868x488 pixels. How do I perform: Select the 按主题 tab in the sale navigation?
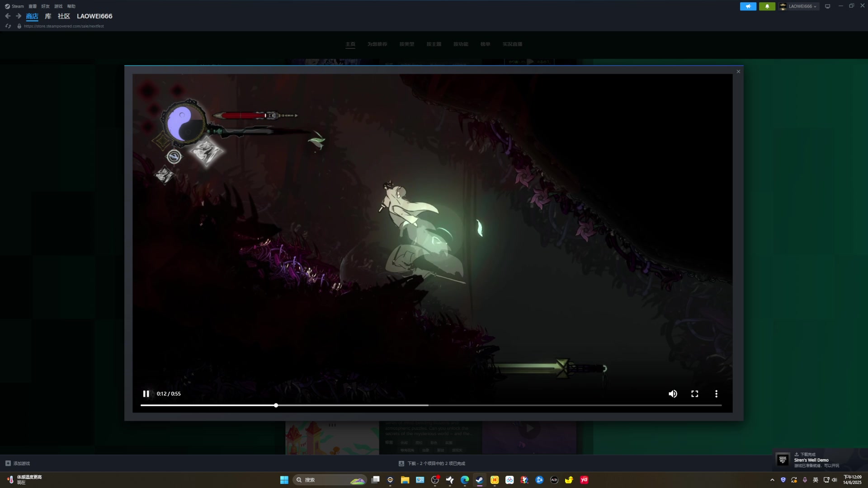pyautogui.click(x=434, y=44)
